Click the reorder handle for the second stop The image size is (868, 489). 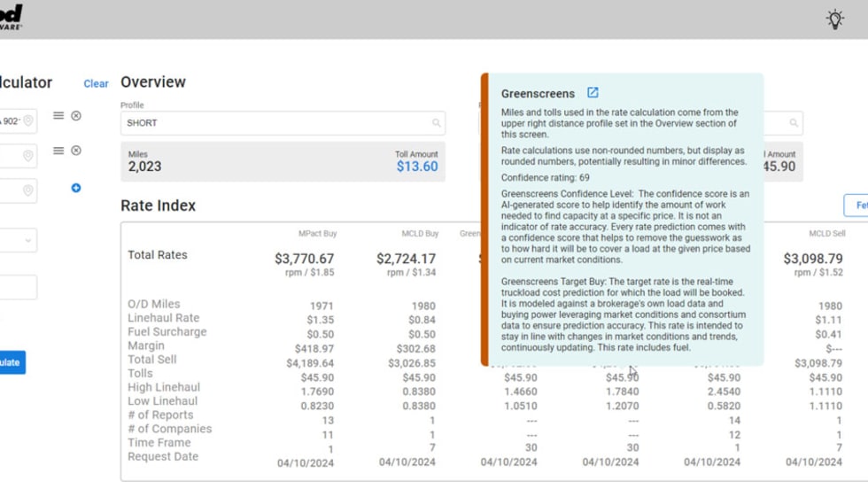coord(58,151)
